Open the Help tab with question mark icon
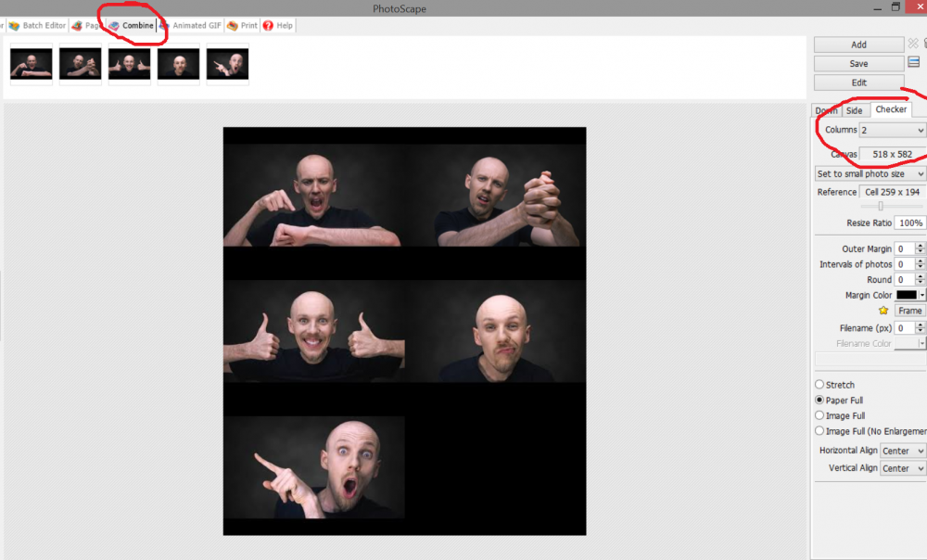The width and height of the screenshot is (927, 560). 277,26
